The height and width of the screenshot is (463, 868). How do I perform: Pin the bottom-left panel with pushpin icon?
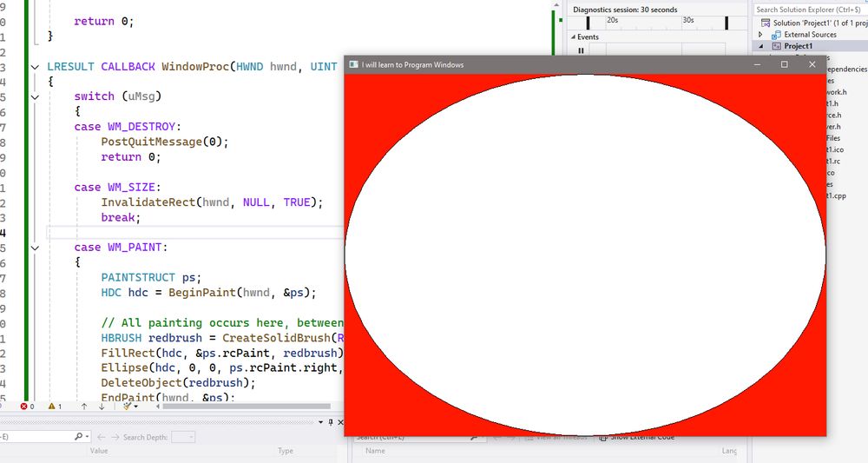click(x=331, y=422)
